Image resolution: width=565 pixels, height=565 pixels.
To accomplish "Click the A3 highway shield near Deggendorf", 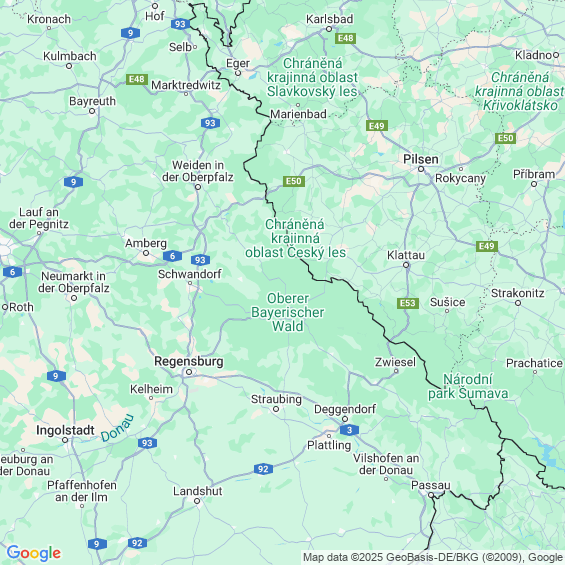I will pyautogui.click(x=349, y=430).
